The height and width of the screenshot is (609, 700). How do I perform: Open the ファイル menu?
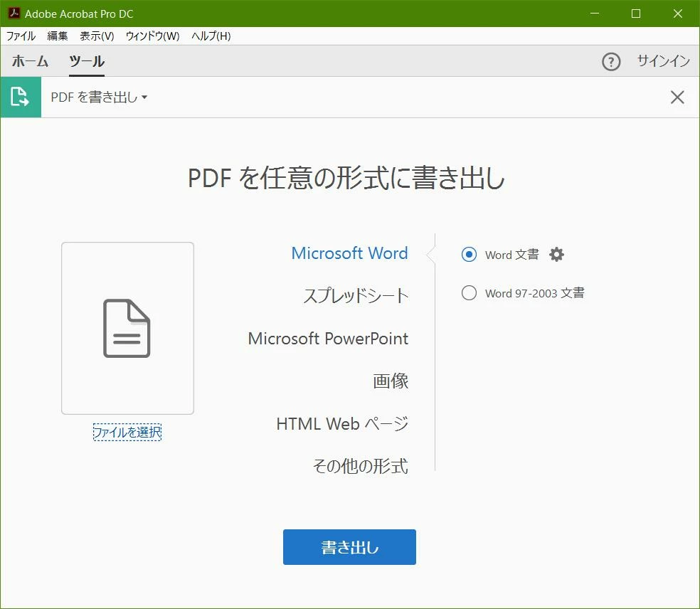pos(21,36)
